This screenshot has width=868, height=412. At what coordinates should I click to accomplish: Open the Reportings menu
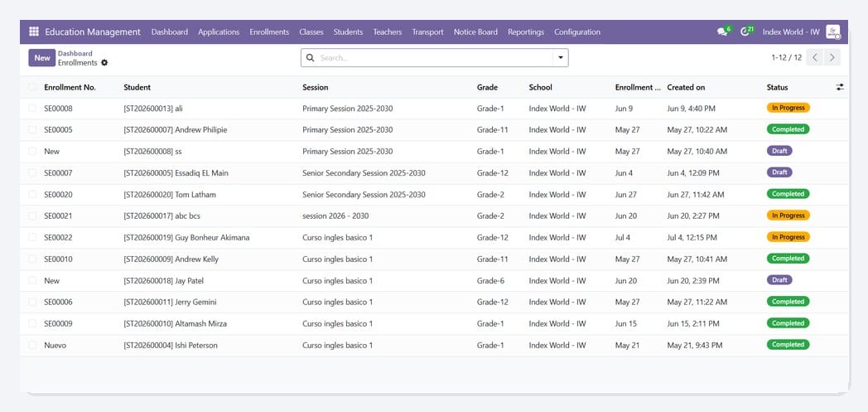tap(526, 32)
